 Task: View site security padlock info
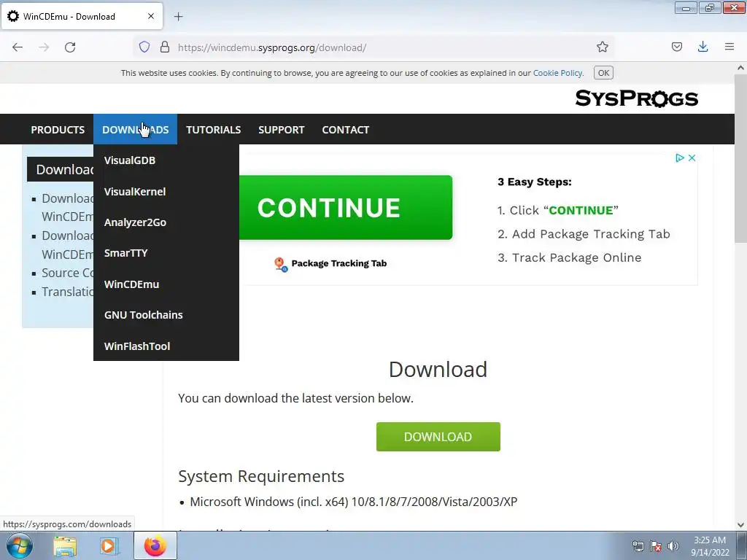tap(165, 47)
